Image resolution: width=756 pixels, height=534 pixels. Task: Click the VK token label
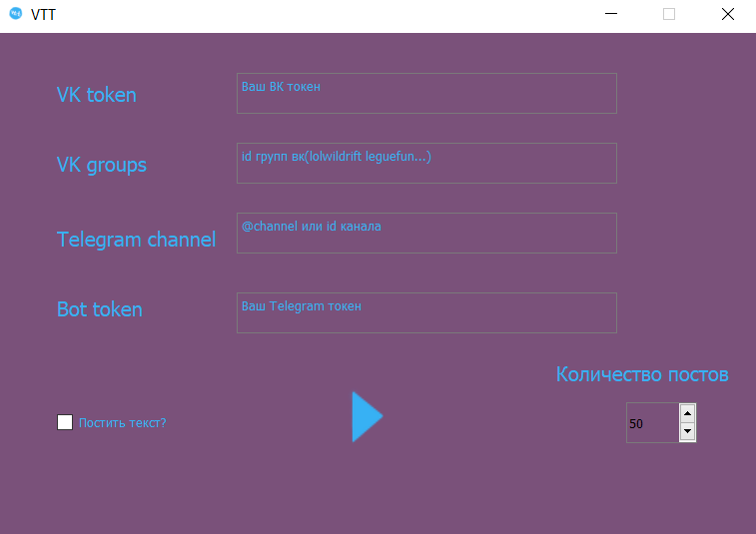pyautogui.click(x=97, y=95)
